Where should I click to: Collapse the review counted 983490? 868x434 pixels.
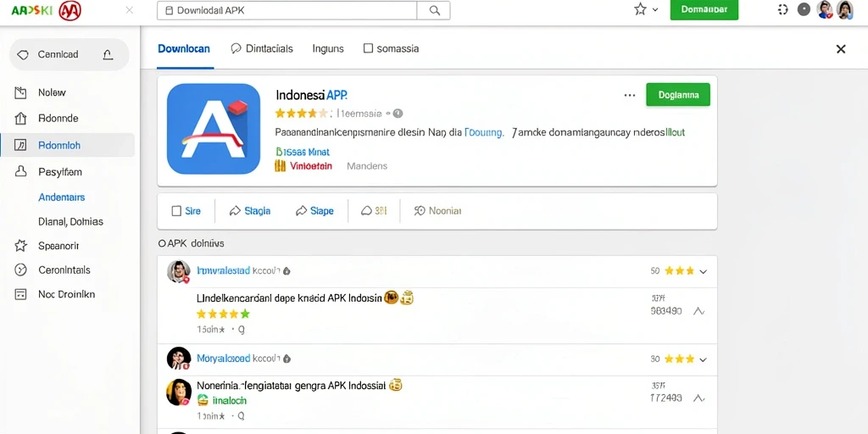tap(698, 311)
